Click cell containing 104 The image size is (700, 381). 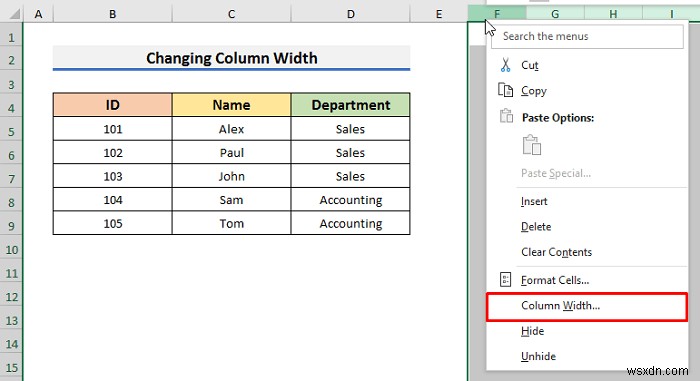tap(112, 200)
